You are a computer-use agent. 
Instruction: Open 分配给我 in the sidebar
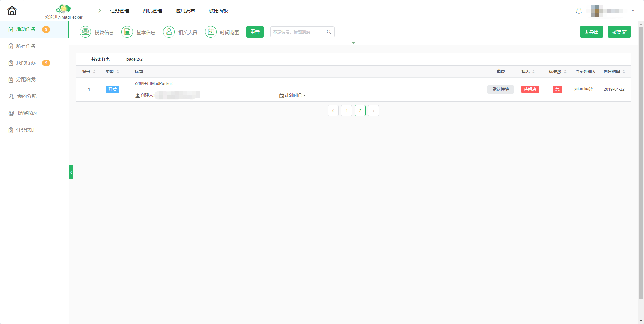pos(34,80)
